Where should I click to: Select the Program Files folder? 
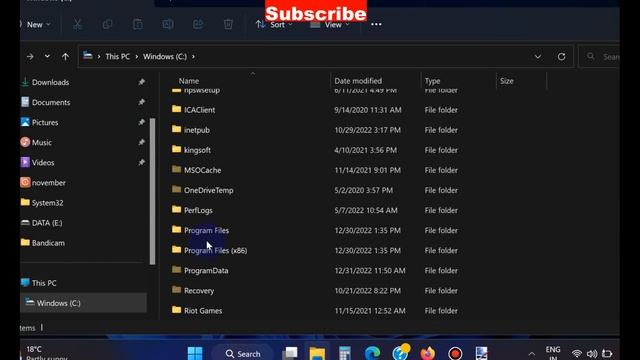click(206, 230)
